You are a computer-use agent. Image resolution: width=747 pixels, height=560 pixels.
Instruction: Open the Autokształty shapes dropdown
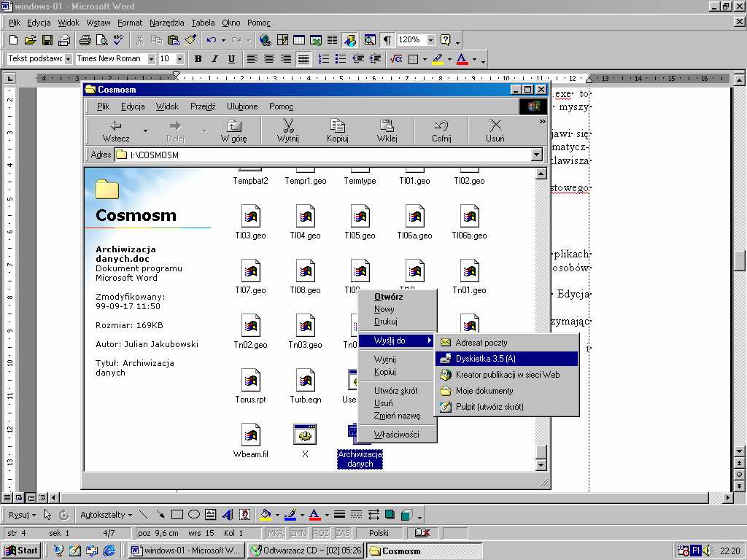(107, 515)
